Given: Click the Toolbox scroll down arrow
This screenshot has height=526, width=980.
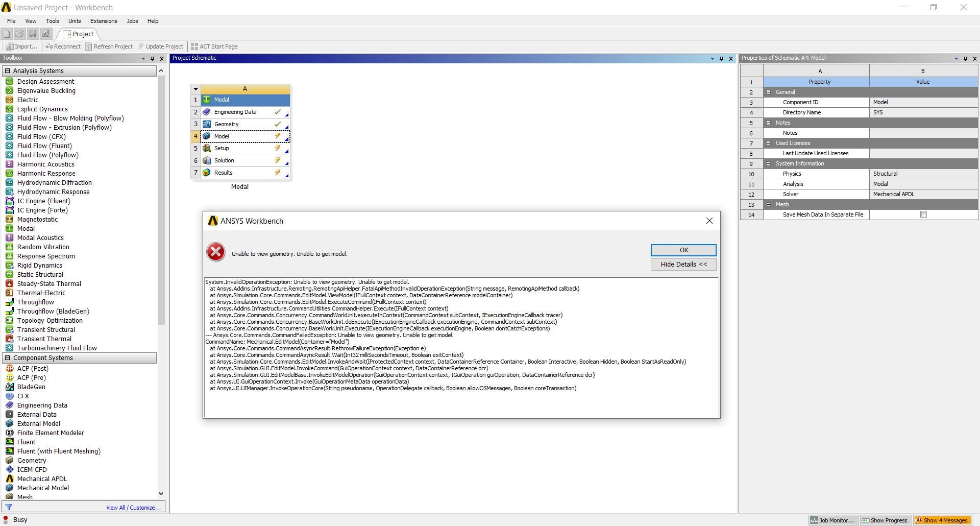Looking at the screenshot, I should [x=161, y=494].
